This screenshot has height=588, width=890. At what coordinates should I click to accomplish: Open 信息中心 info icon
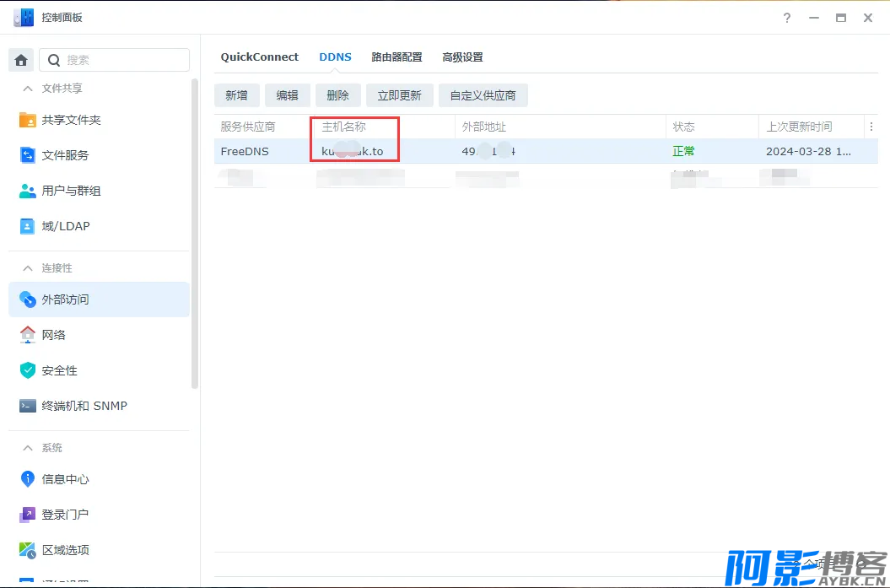(x=27, y=479)
